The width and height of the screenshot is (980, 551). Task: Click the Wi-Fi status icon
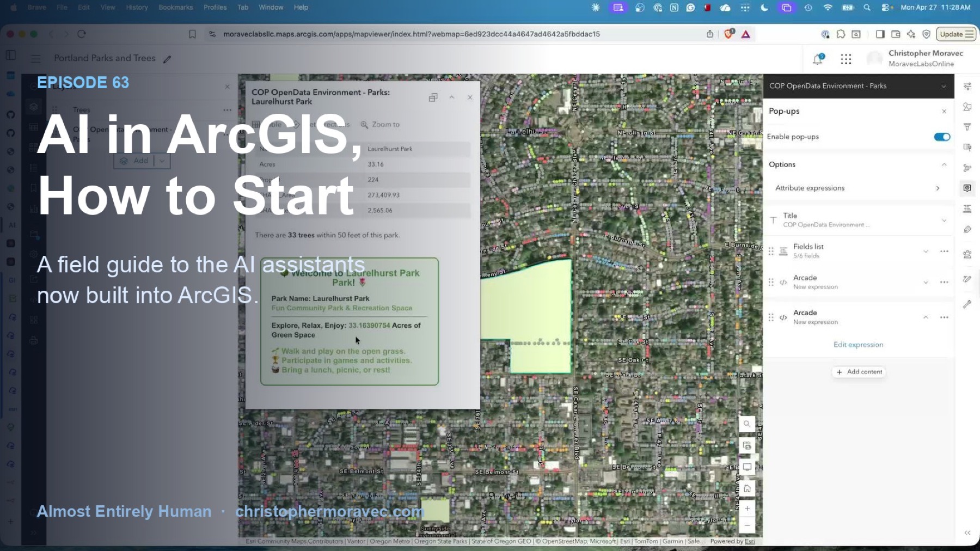pos(828,8)
